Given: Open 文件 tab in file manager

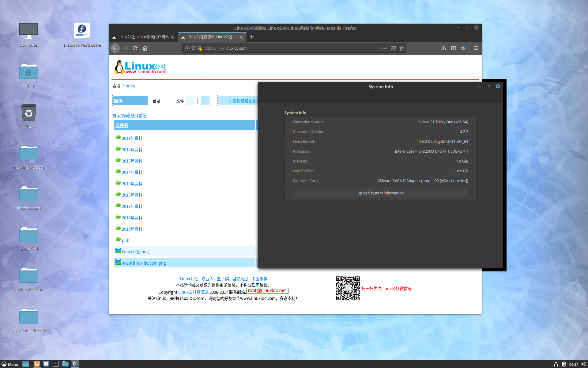Looking at the screenshot, I should pyautogui.click(x=180, y=101).
